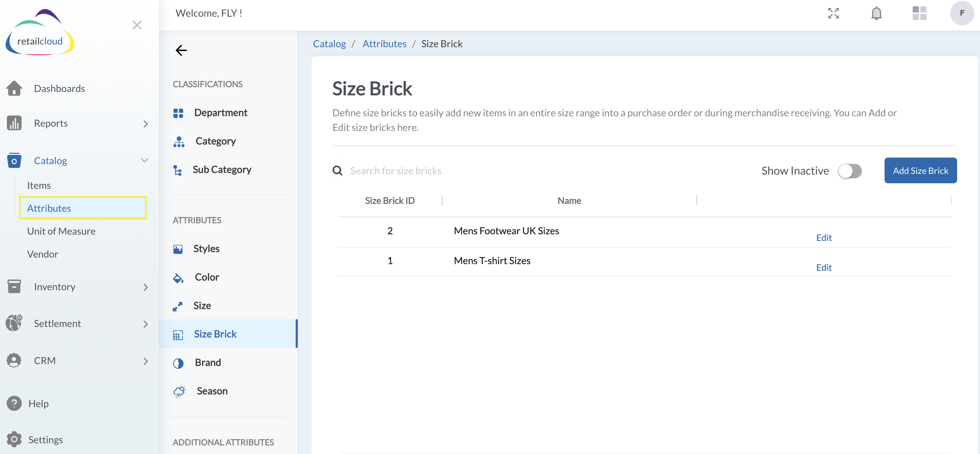The image size is (980, 454).
Task: Click the Inventory box icon
Action: (14, 286)
